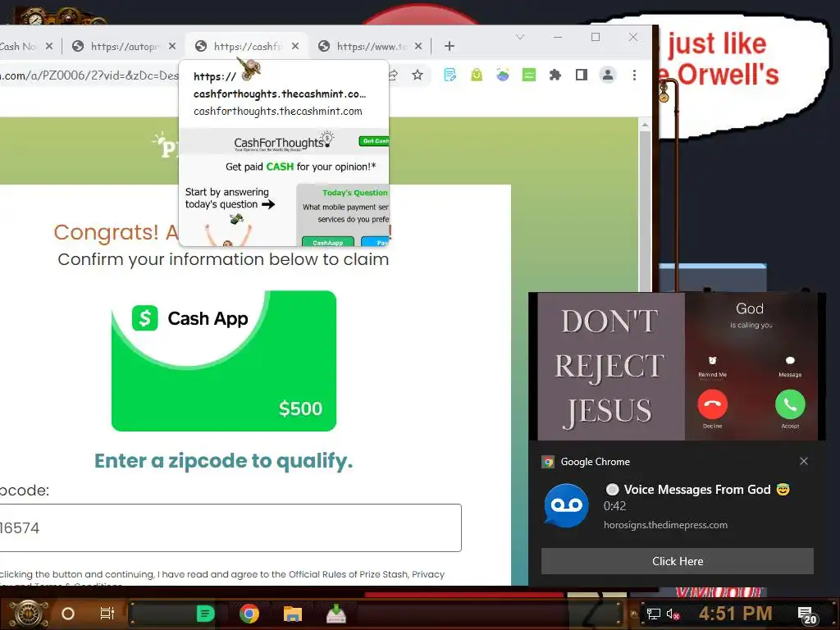The height and width of the screenshot is (630, 840).
Task: Open the blue document-with-pen extension
Action: click(450, 75)
